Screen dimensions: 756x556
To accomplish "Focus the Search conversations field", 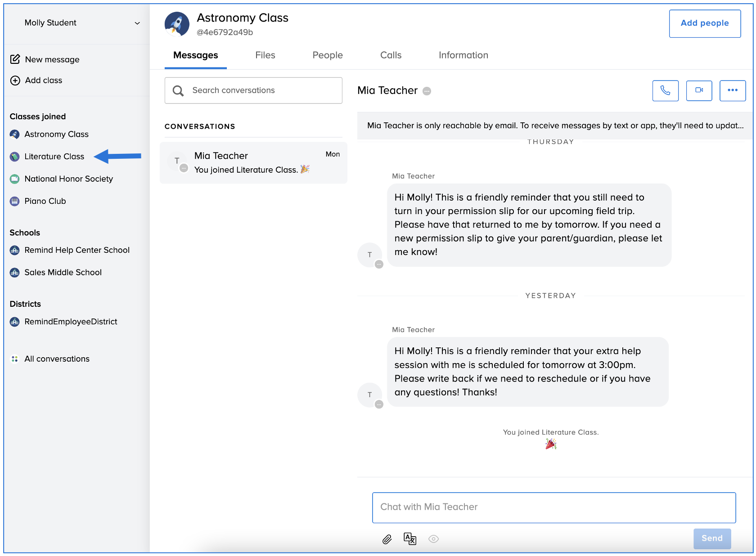I will coord(253,90).
